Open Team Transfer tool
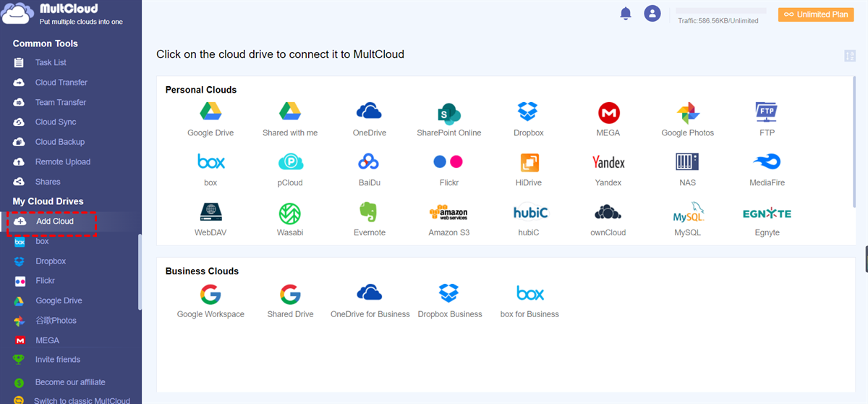The width and height of the screenshot is (868, 404). (x=61, y=103)
